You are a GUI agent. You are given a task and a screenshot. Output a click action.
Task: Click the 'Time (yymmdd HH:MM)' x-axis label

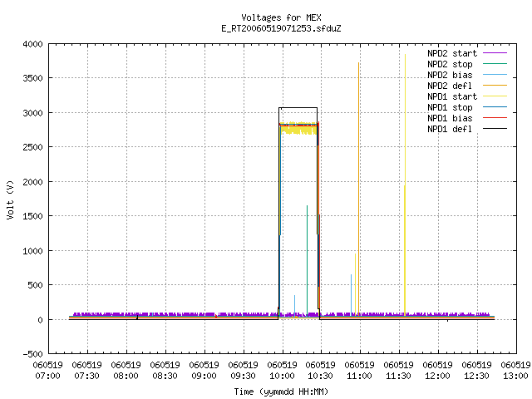281,392
